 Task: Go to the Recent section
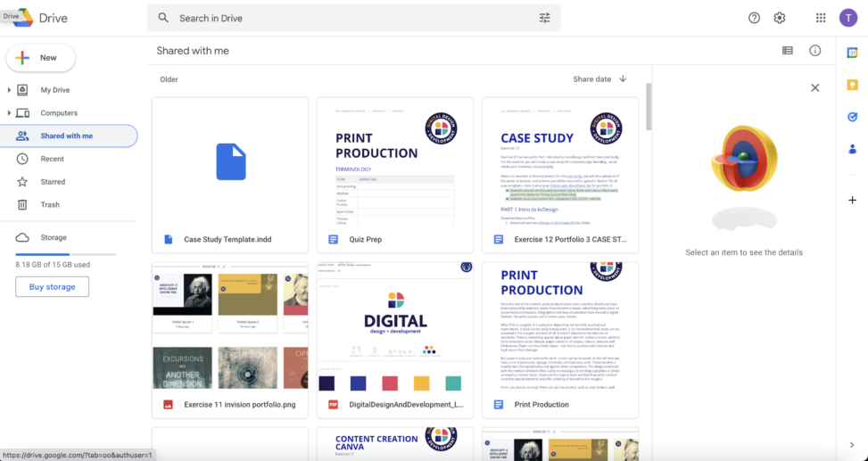point(52,159)
